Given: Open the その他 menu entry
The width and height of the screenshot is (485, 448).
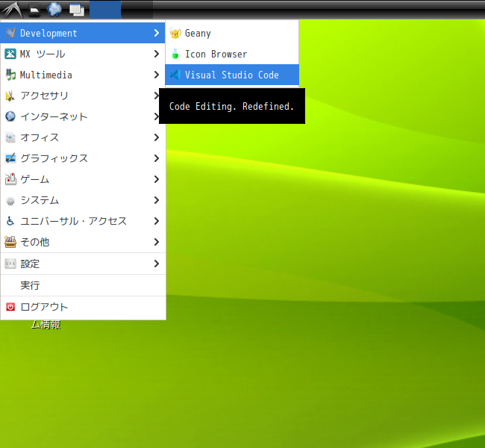Looking at the screenshot, I should click(x=83, y=242).
